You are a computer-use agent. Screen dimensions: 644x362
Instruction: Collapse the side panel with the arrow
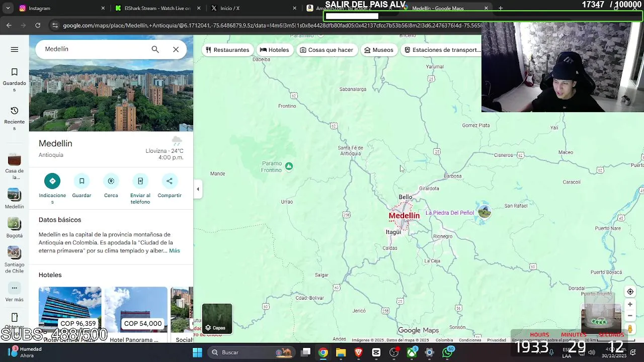[x=198, y=189]
